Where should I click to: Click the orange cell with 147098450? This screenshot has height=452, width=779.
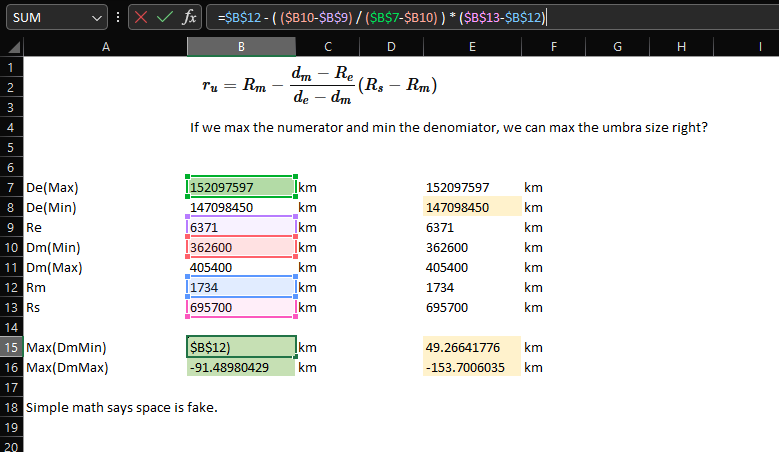471,207
